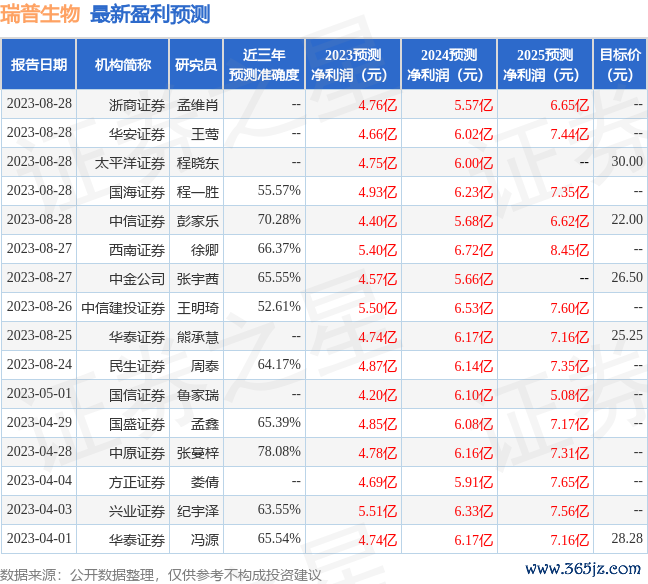Click researcher name 纪宇泽
The width and height of the screenshot is (648, 584).
pos(198,511)
